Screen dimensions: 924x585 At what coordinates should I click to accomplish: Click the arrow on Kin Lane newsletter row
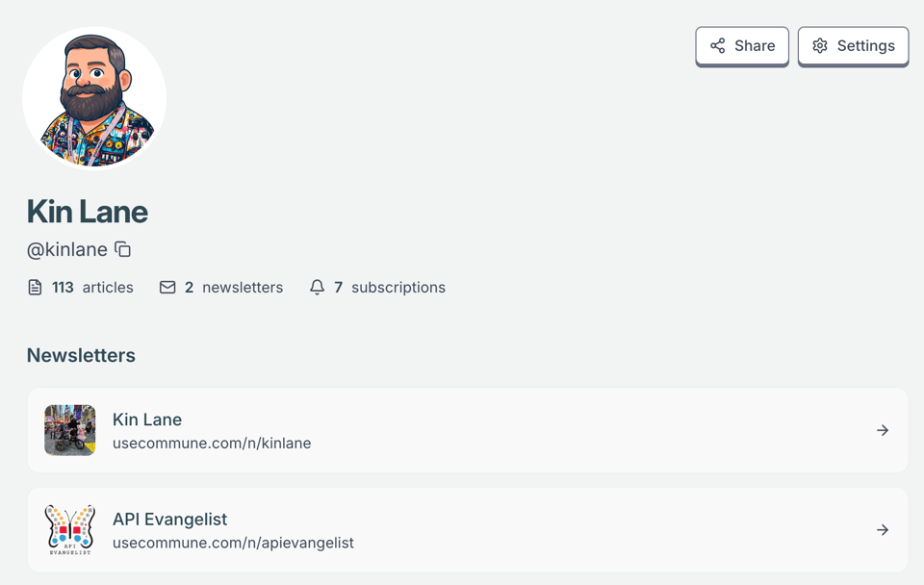[882, 430]
